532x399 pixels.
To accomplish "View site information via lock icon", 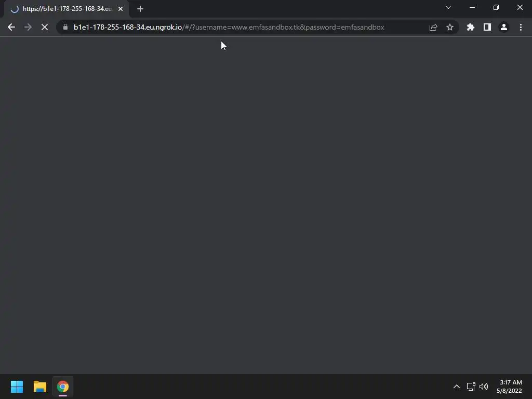I will point(65,27).
